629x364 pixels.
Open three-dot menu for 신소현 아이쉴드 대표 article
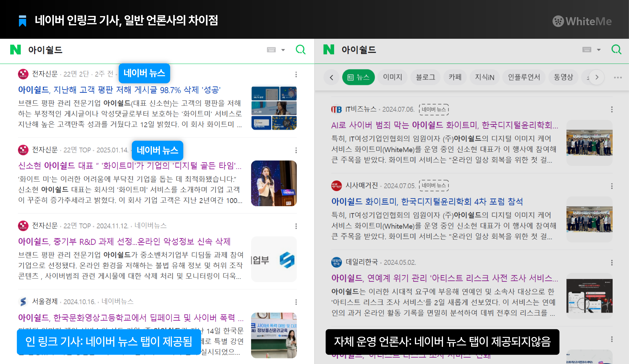click(x=296, y=150)
